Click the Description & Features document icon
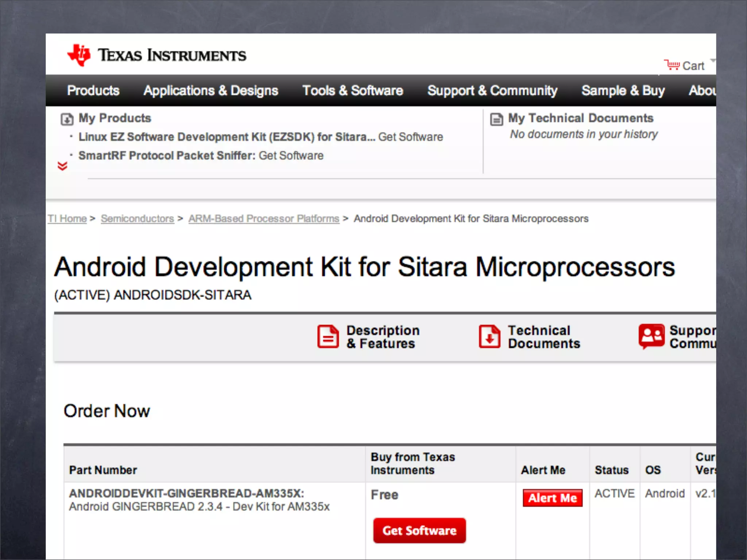This screenshot has width=747, height=560. coord(328,337)
